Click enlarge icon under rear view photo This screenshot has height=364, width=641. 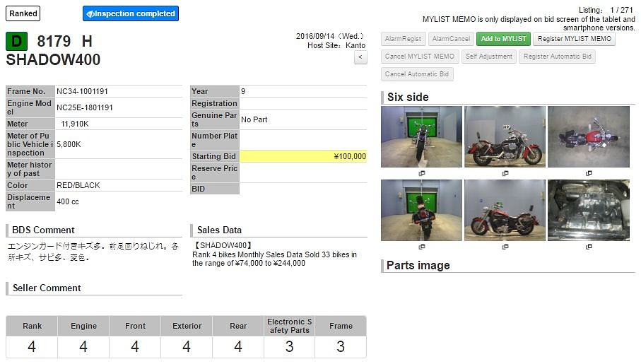point(422,247)
